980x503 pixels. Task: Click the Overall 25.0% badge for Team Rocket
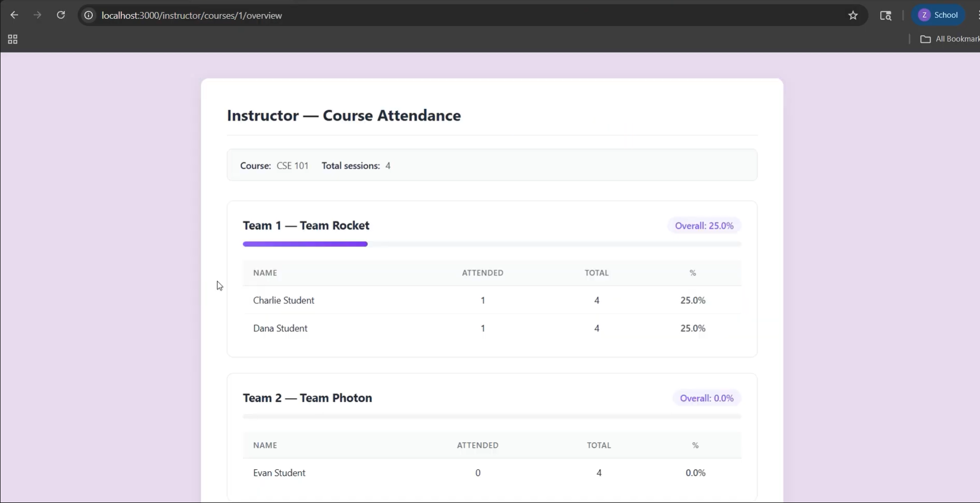point(704,225)
